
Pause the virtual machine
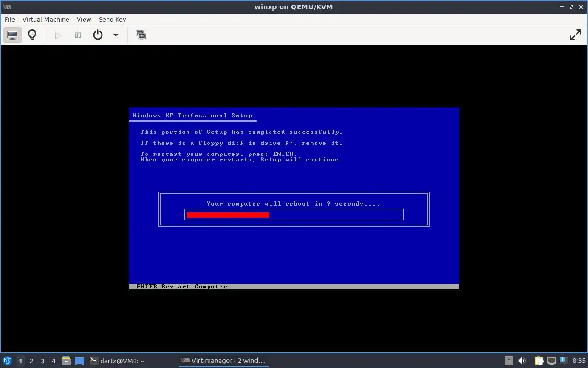(78, 35)
